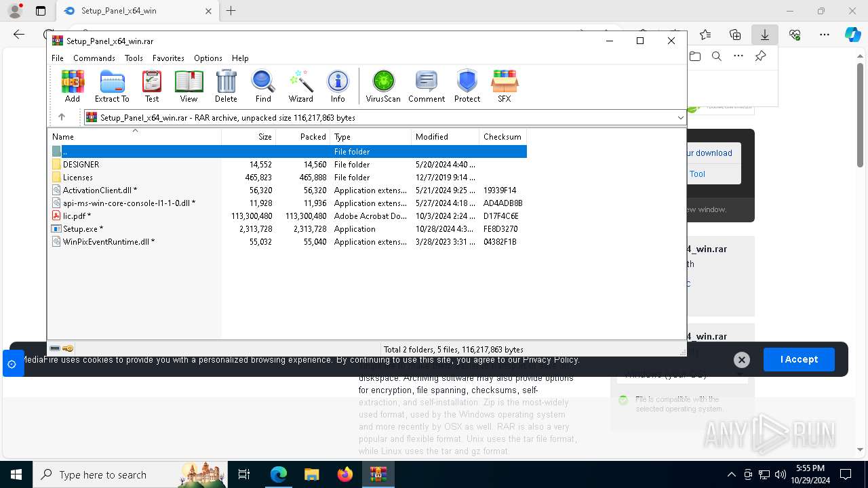This screenshot has width=868, height=488.
Task: Select ActivationClient.dll file
Action: click(288, 190)
